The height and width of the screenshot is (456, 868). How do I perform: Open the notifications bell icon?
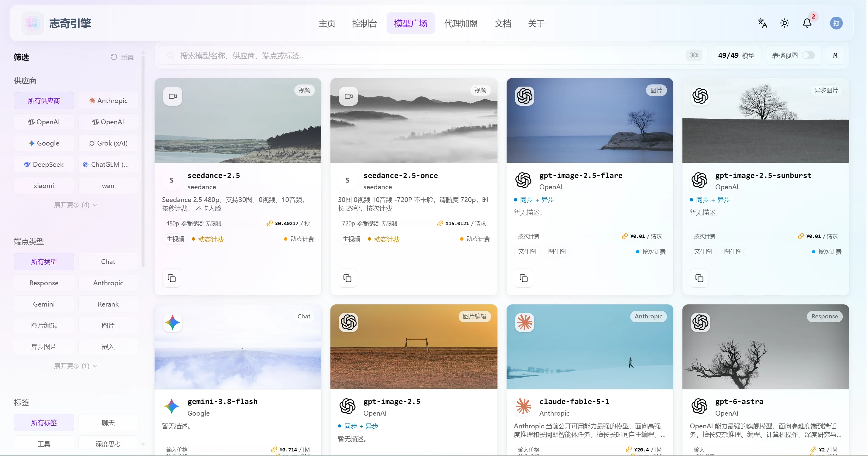[x=807, y=23]
